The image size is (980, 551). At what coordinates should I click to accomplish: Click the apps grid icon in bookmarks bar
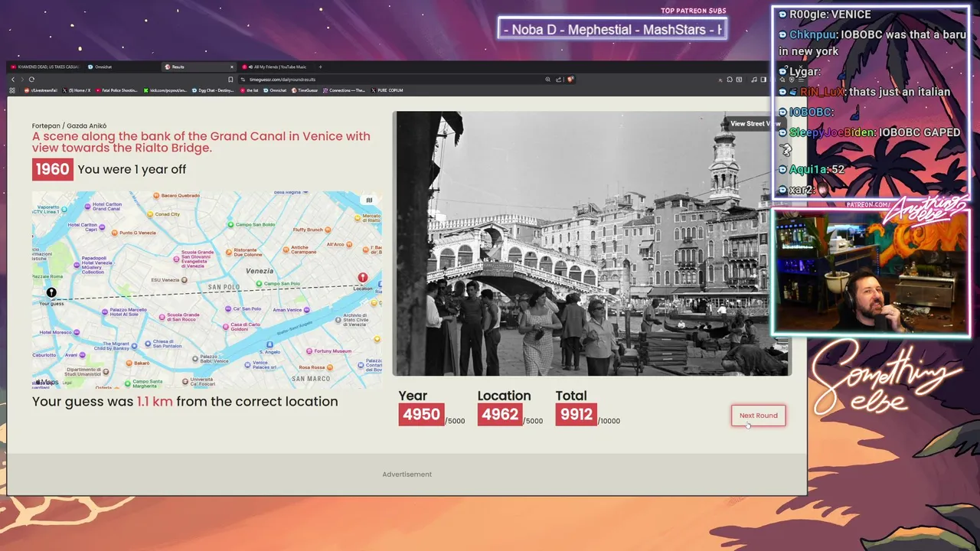(12, 90)
